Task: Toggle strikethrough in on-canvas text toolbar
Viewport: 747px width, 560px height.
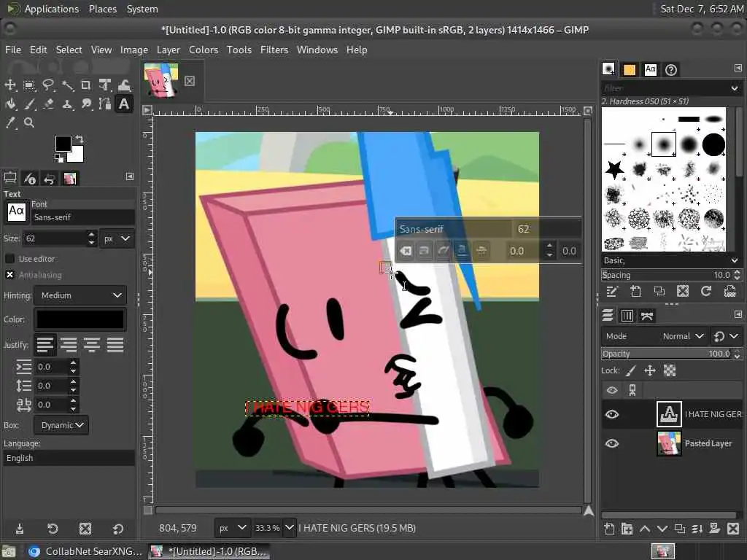Action: pyautogui.click(x=481, y=251)
